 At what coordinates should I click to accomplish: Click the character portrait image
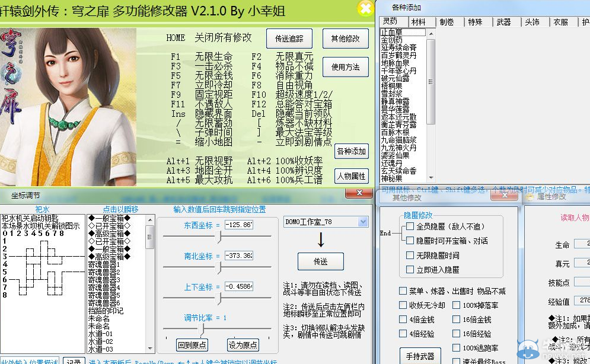click(x=68, y=107)
